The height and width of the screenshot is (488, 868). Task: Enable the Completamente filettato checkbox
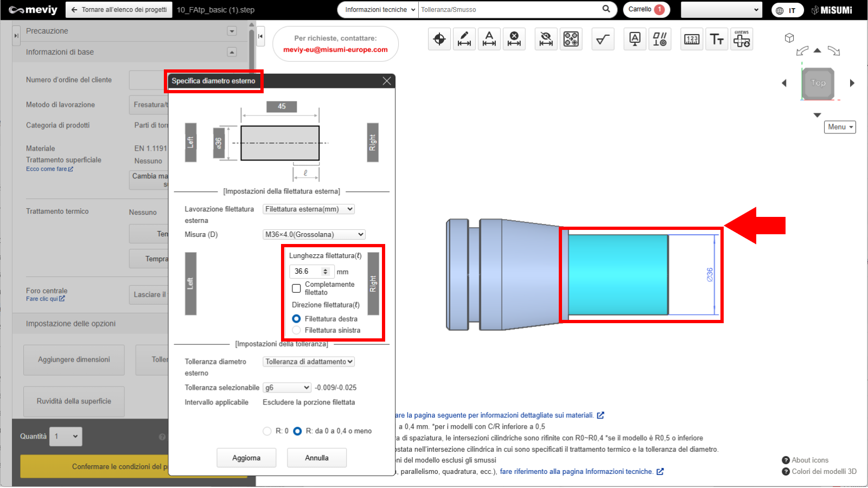tap(297, 288)
